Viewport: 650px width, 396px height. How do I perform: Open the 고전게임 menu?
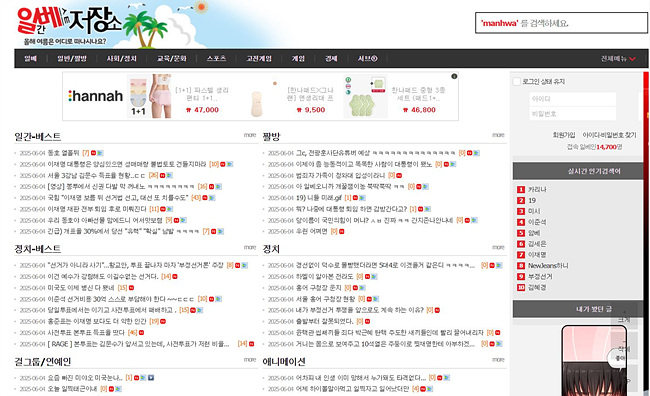(x=259, y=58)
